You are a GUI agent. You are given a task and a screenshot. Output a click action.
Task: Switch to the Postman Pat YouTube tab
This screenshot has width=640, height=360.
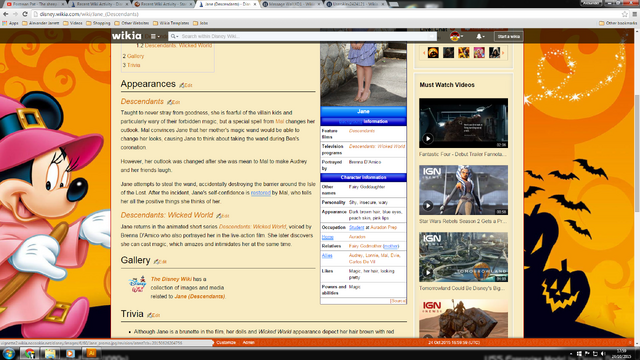(34, 4)
